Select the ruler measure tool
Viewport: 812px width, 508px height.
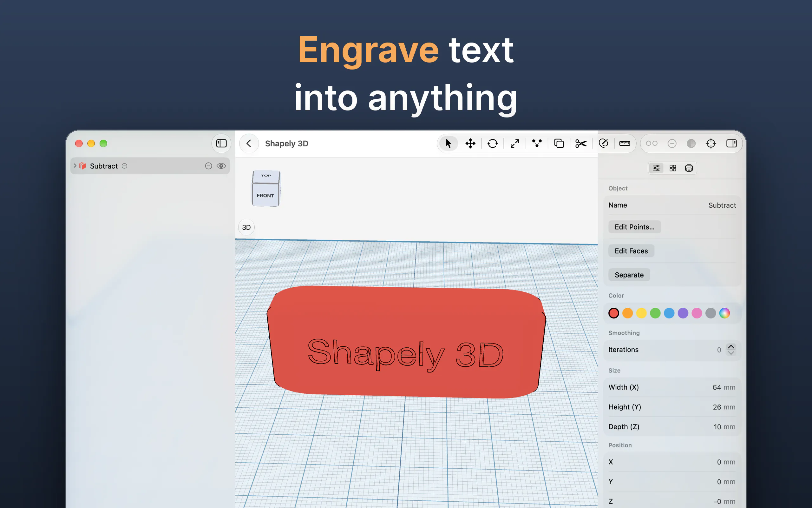pyautogui.click(x=625, y=144)
